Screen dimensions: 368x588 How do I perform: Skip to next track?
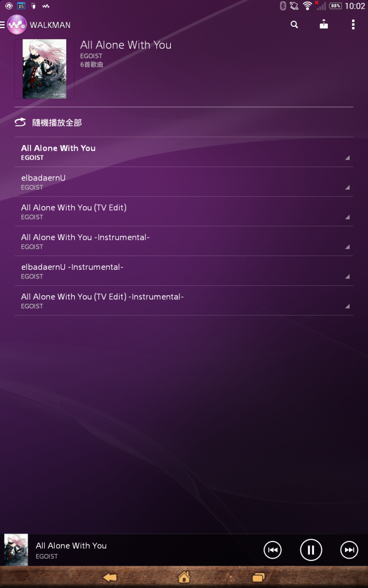coord(349,550)
